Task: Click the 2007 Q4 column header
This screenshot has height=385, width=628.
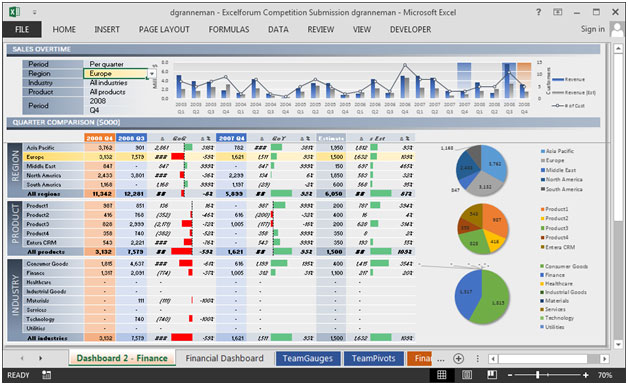Action: coord(231,138)
